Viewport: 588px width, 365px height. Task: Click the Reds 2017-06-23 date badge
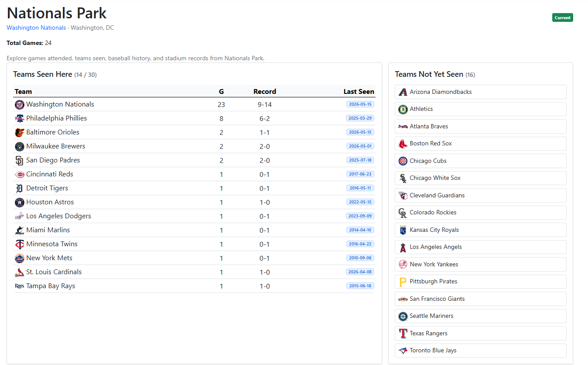(x=360, y=174)
